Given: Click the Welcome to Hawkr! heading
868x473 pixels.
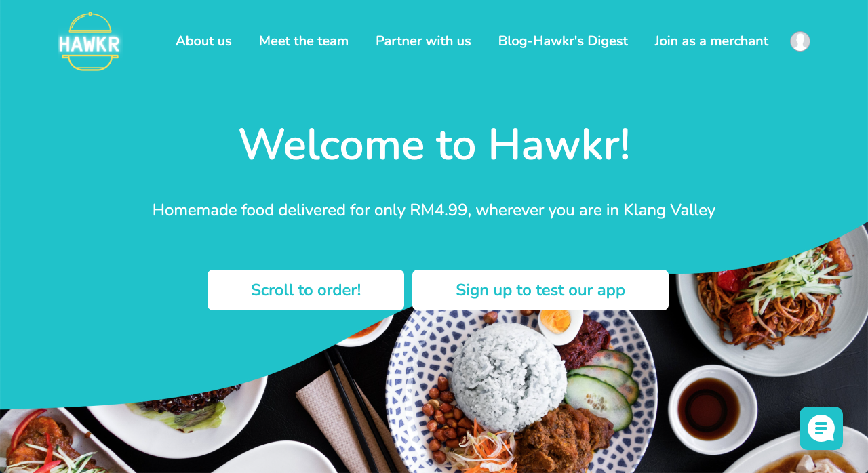Looking at the screenshot, I should pos(435,144).
